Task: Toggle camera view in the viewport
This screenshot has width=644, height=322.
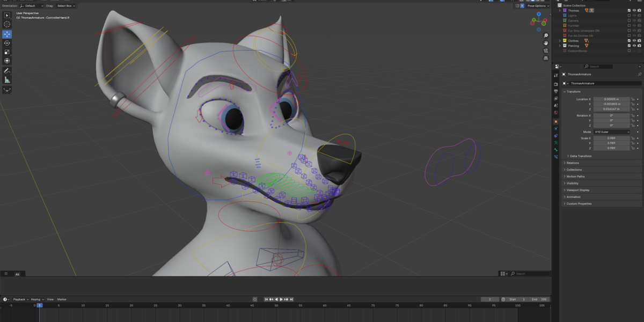Action: [x=546, y=50]
